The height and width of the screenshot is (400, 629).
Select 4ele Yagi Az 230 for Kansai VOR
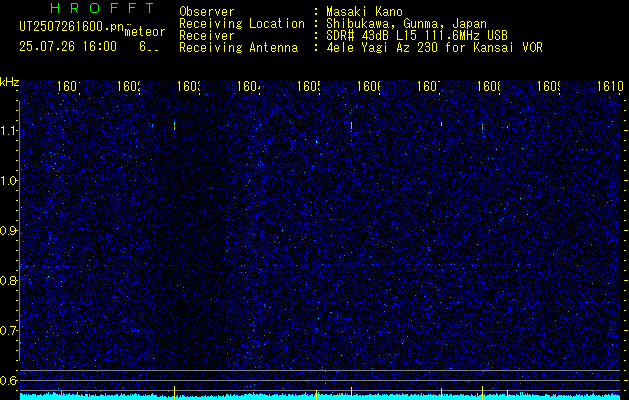(x=434, y=48)
